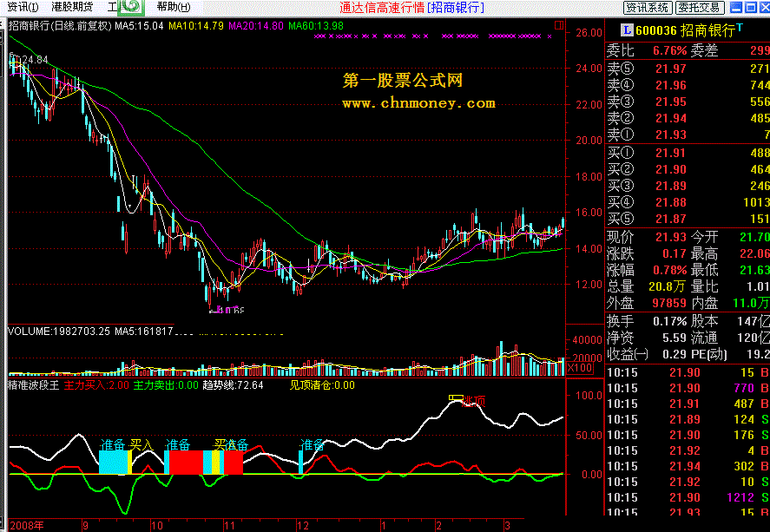The image size is (770, 532).
Task: Click the 招商银行(日线.前复权) chart title
Action: (60, 26)
